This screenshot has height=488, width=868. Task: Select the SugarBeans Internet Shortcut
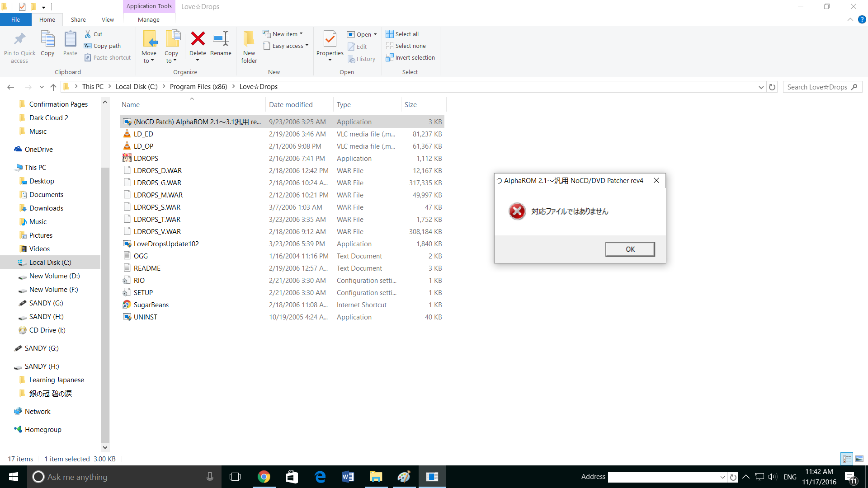tap(282, 305)
